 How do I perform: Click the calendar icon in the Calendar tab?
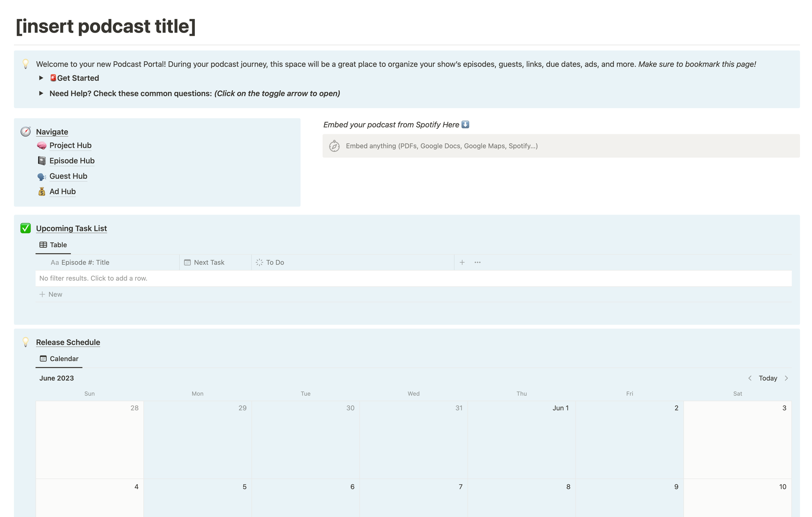click(43, 359)
